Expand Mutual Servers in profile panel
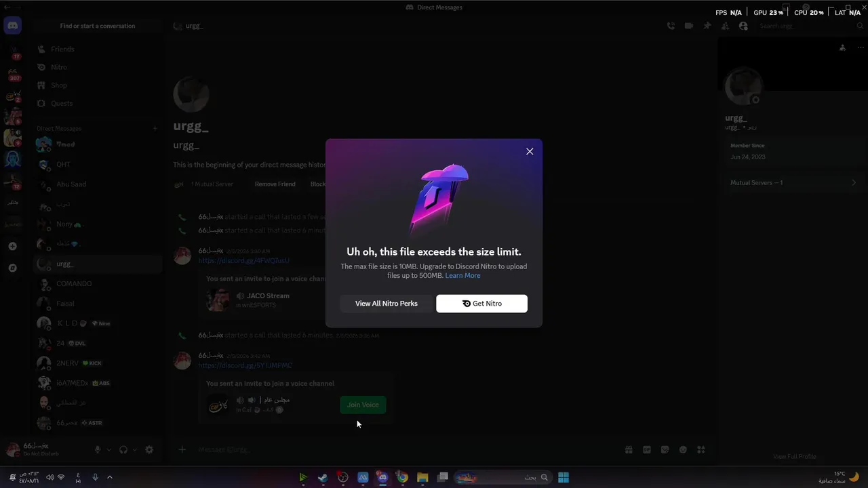The image size is (868, 488). click(793, 182)
